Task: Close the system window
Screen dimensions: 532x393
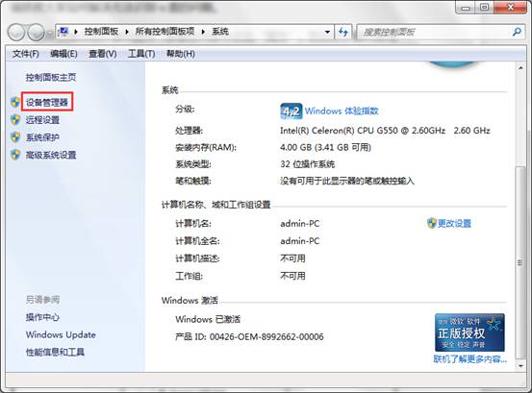Action: [510, 8]
